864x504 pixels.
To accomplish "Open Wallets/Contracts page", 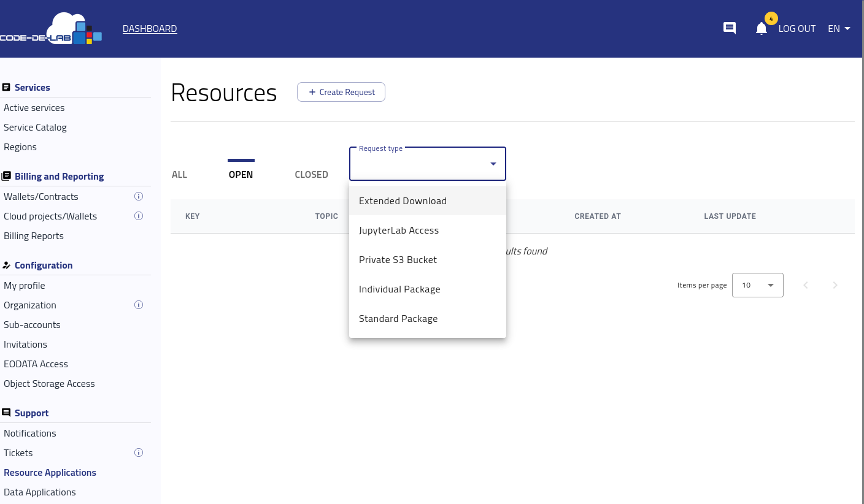I will 41,197.
